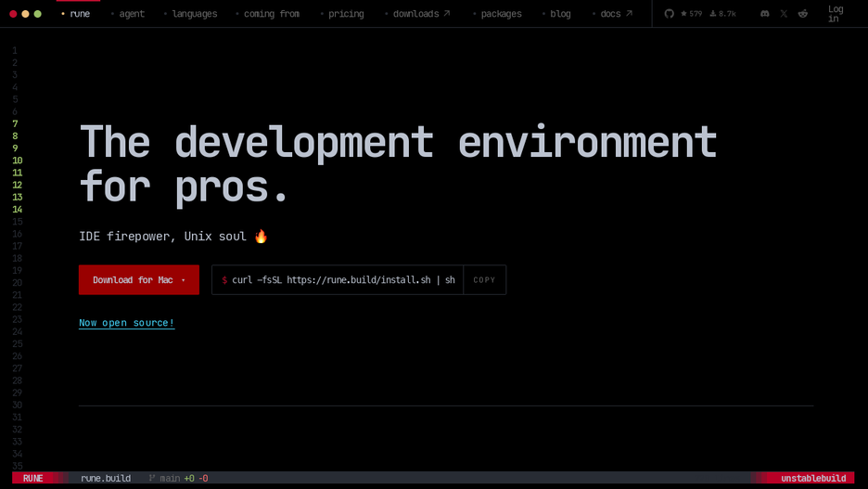Click the green maximize window button
Viewport: 868px width, 489px height.
coord(38,14)
